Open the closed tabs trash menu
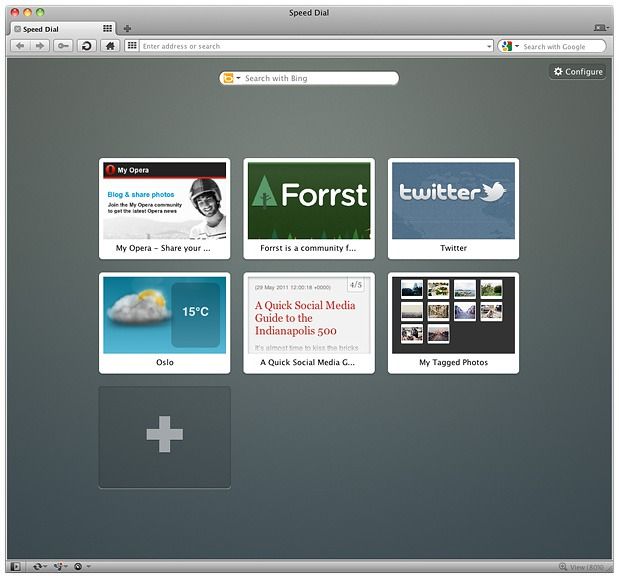 601,29
